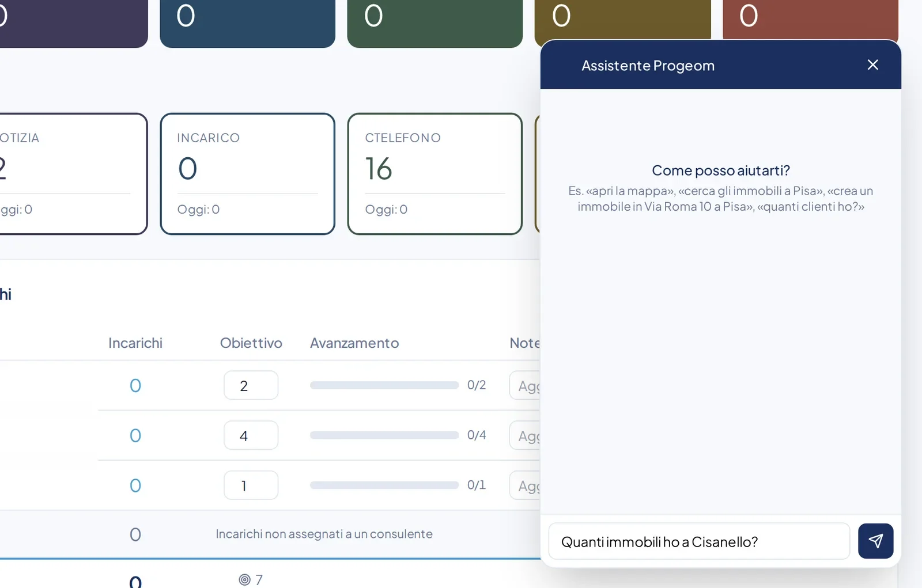Click the target icon next to 7

(244, 579)
